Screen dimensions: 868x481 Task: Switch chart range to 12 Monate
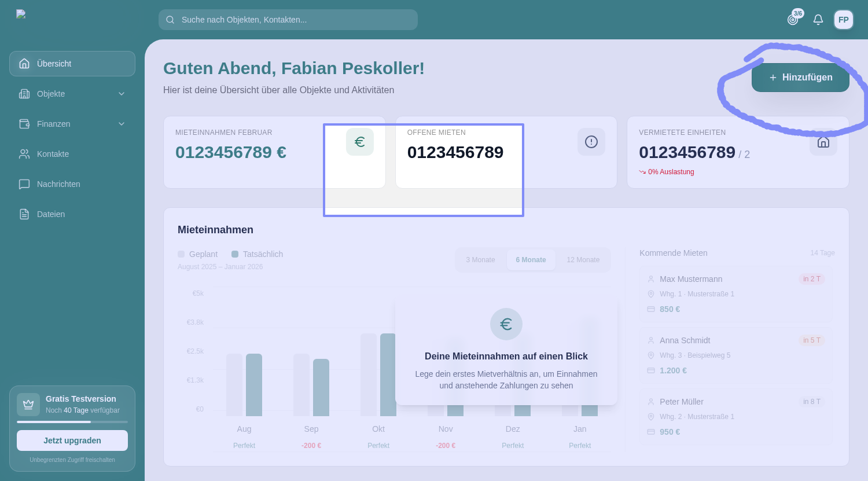pos(583,260)
